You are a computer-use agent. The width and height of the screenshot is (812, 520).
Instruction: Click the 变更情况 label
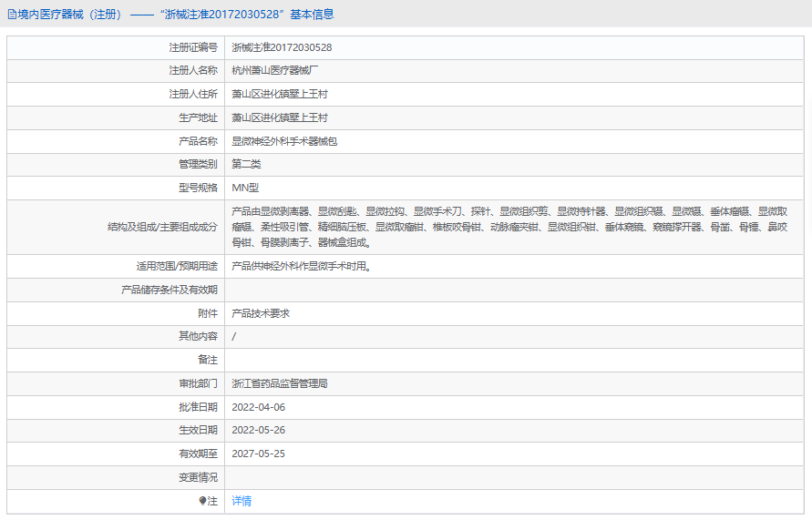tap(199, 477)
